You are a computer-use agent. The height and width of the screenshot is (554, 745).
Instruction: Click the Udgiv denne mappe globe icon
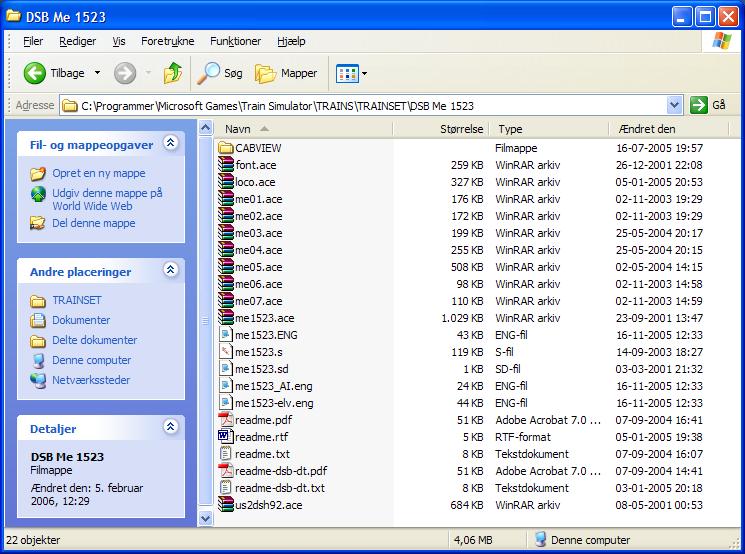coord(38,194)
